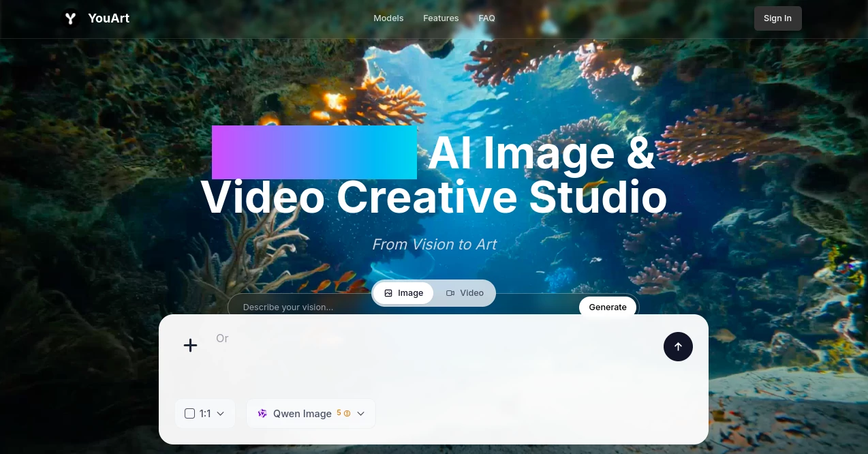Switch back to Image generation mode
The image size is (868, 454).
point(403,292)
